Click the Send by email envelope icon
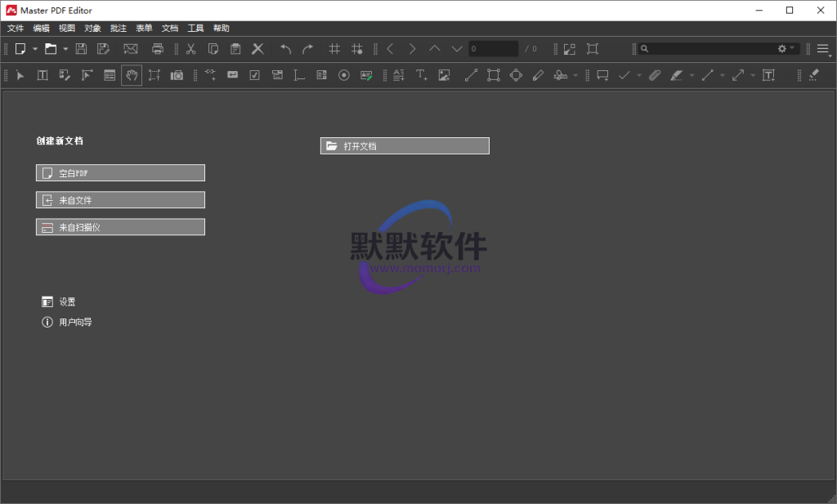Viewport: 837px width, 504px height. [131, 49]
